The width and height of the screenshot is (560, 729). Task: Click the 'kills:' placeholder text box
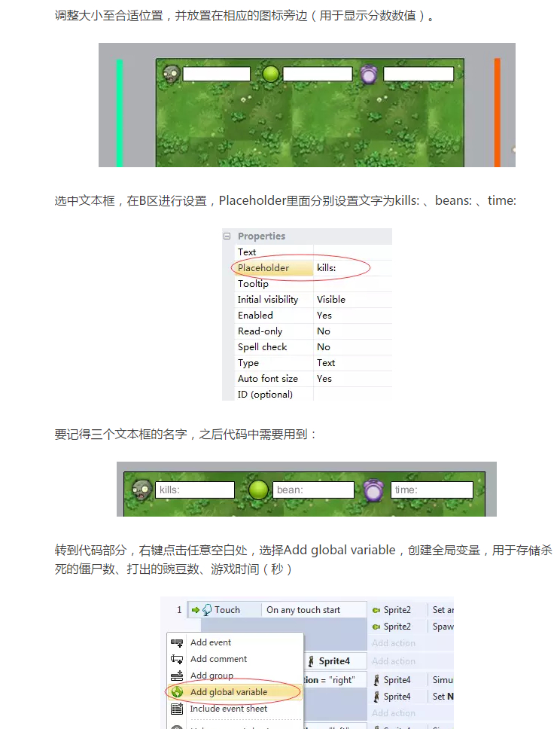pos(195,490)
